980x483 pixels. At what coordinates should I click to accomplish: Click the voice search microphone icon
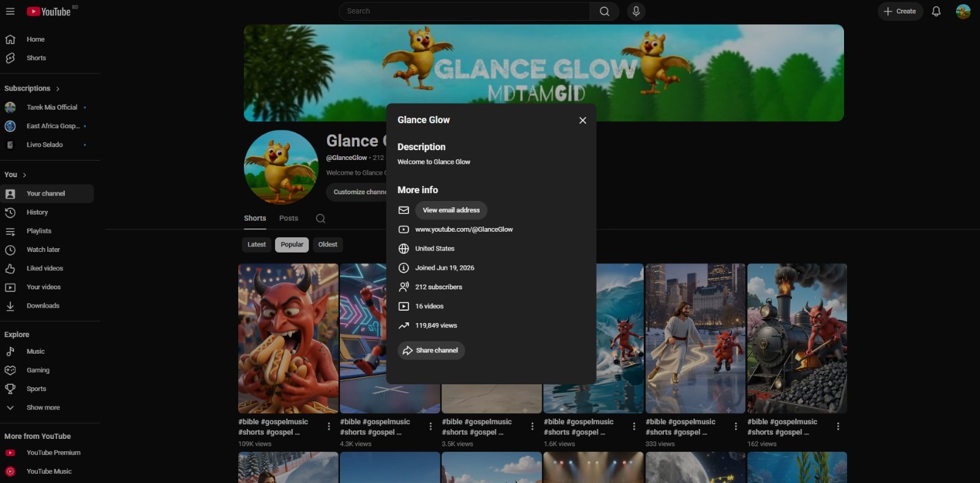[636, 11]
